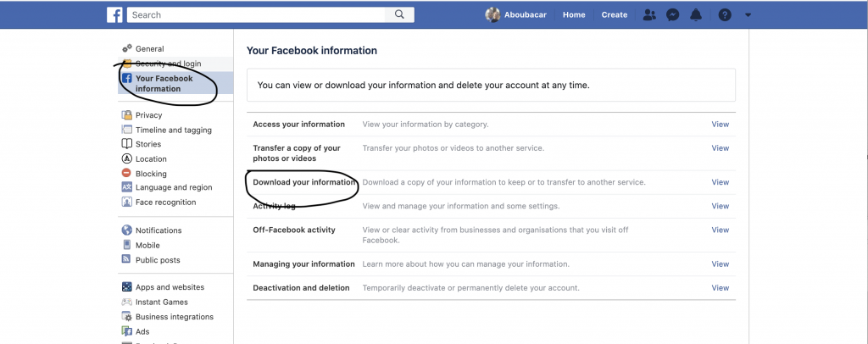
Task: Open Stories settings
Action: coord(148,144)
